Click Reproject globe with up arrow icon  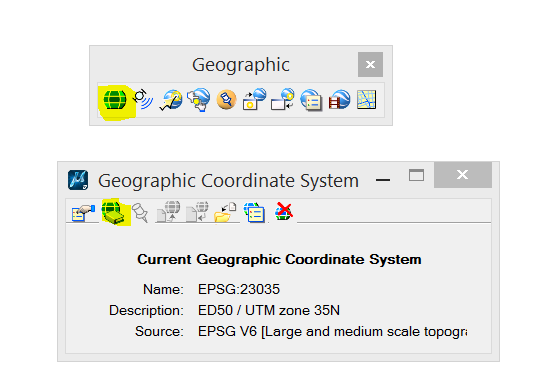(169, 212)
